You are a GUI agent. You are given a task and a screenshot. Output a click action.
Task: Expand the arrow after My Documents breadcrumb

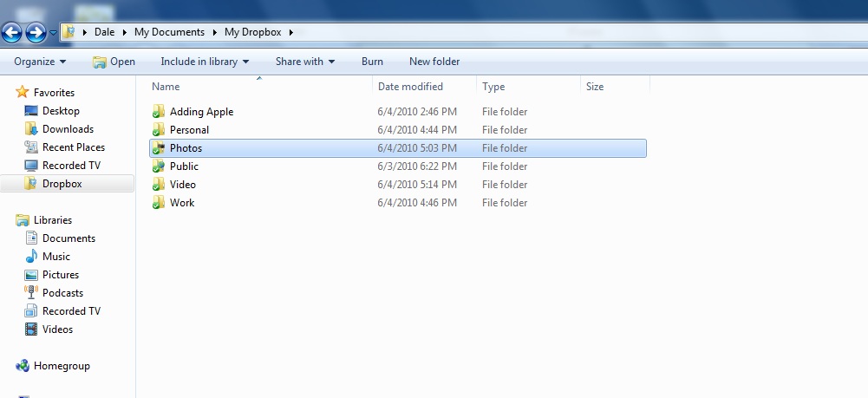(215, 32)
